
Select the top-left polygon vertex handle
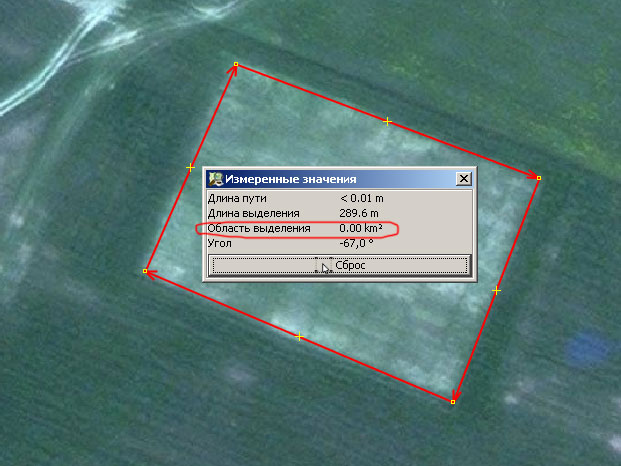tap(236, 64)
